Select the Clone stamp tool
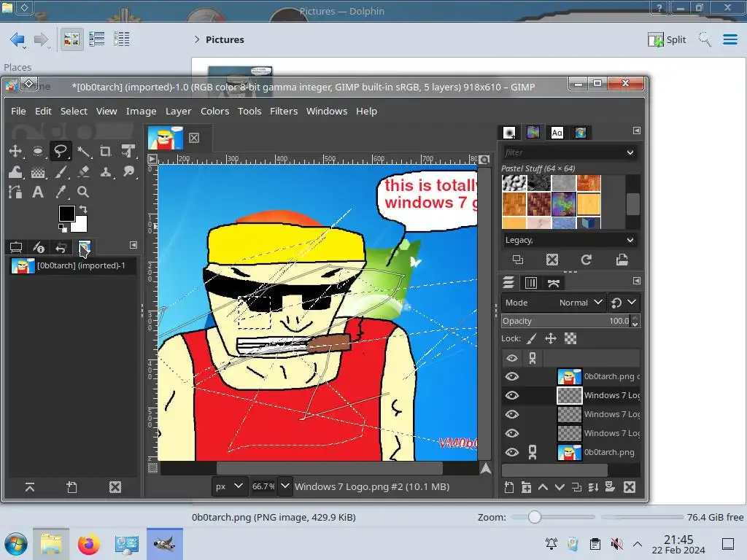The width and height of the screenshot is (747, 560). [106, 172]
